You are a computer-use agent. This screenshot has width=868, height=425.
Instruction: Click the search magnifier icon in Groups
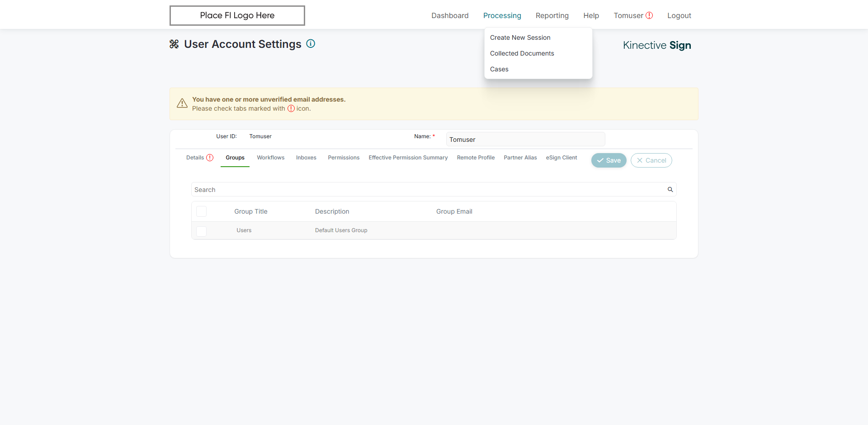pos(670,190)
